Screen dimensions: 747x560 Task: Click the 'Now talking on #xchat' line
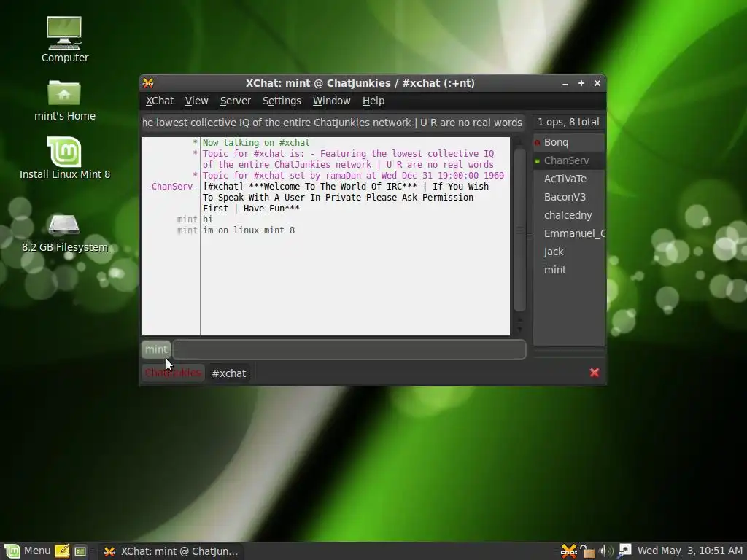tap(256, 142)
